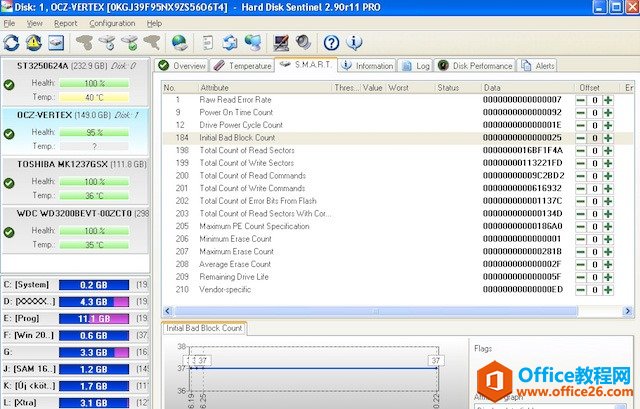640x409 pixels.
Task: Open the View menu
Action: 35,23
